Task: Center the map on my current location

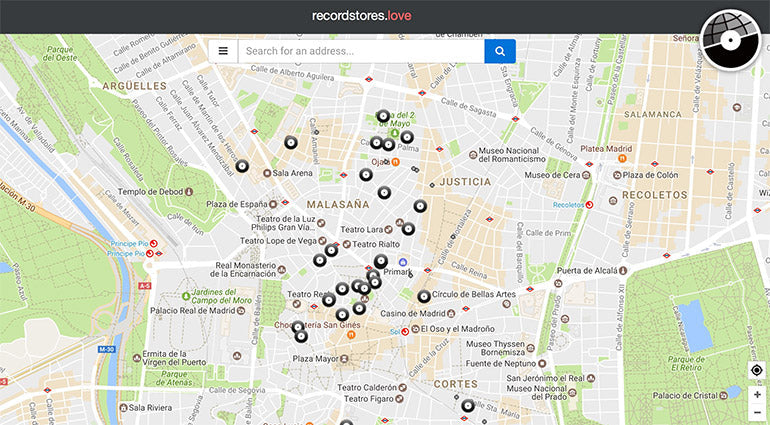Action: (757, 371)
